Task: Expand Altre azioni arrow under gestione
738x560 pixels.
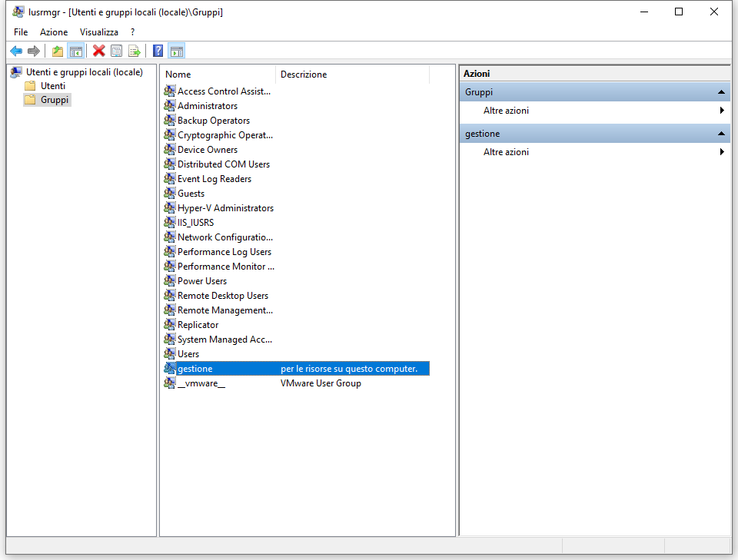Action: [722, 152]
